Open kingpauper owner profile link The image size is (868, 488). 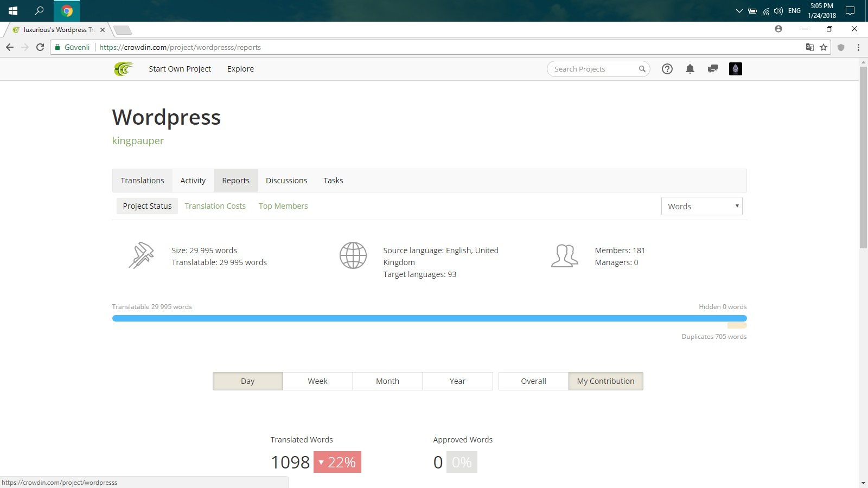(138, 141)
